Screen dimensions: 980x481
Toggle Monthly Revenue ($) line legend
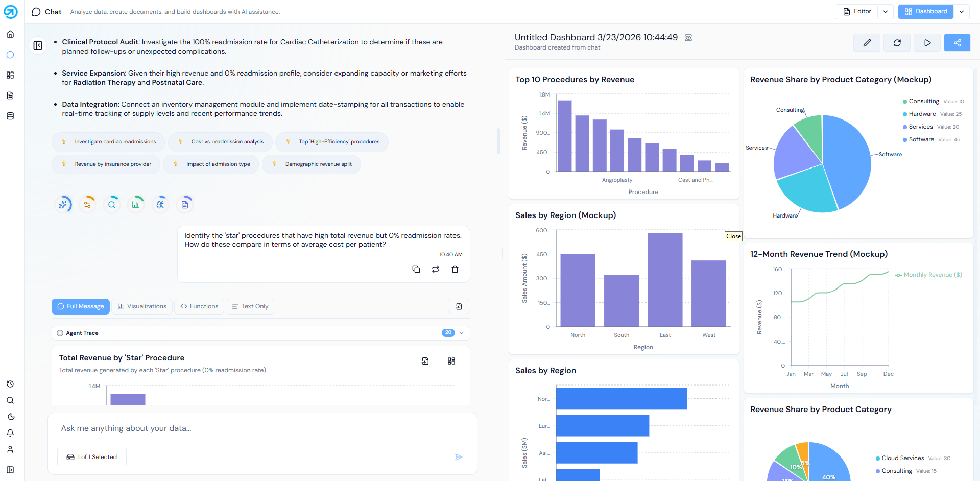click(x=928, y=275)
